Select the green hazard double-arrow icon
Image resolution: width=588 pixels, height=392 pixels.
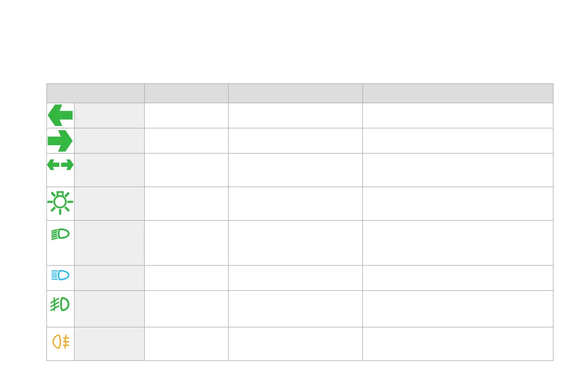click(x=60, y=165)
